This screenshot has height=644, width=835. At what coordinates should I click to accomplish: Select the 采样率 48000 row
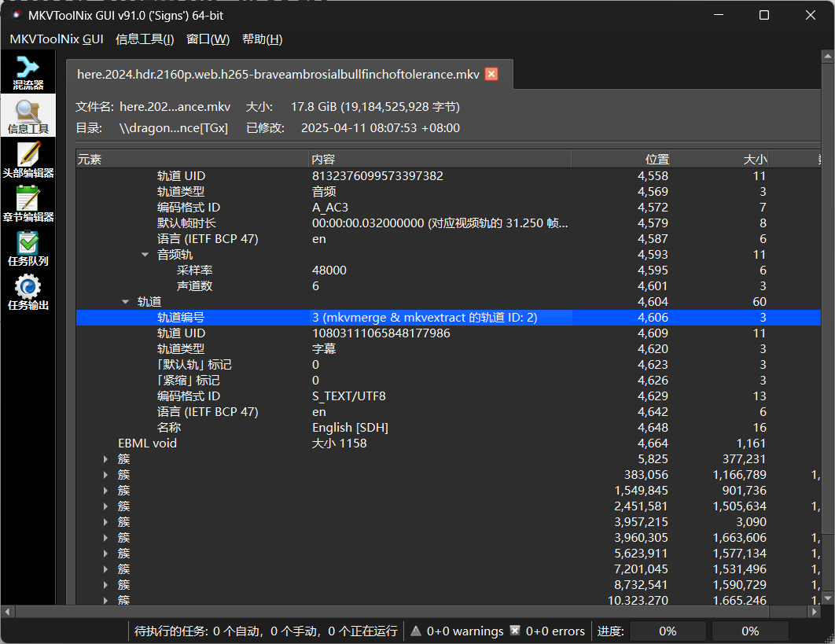coord(448,270)
